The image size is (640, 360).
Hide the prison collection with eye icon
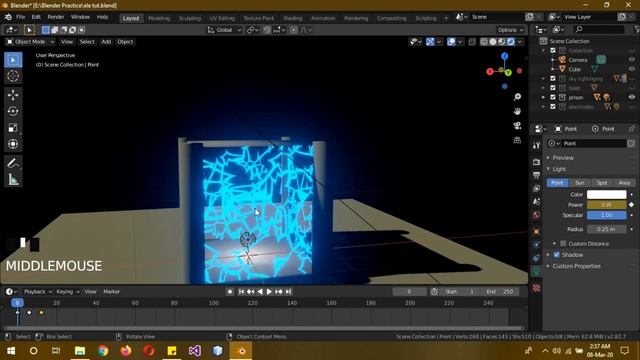632,97
